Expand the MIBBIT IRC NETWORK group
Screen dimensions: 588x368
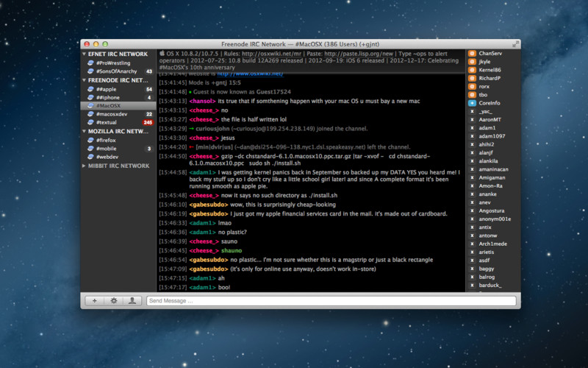[x=84, y=166]
